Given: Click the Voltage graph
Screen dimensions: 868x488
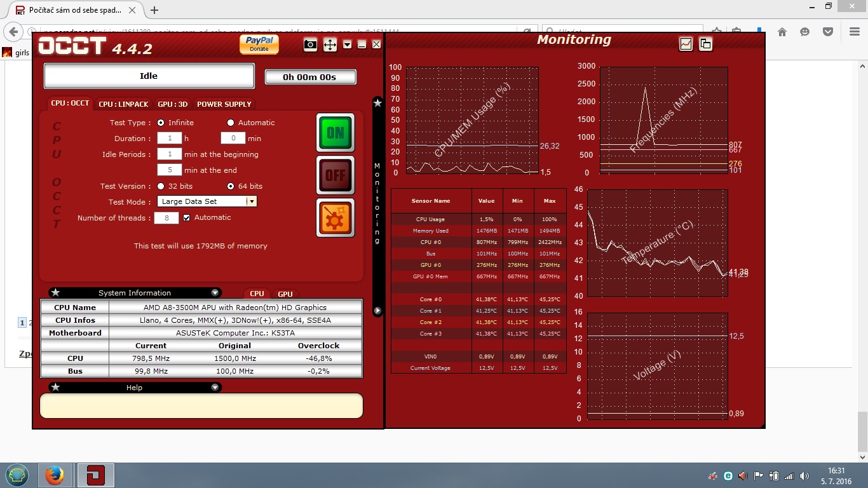Looking at the screenshot, I should (x=657, y=365).
